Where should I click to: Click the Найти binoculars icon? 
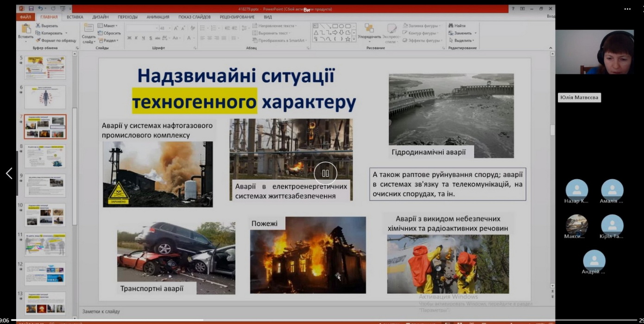451,26
